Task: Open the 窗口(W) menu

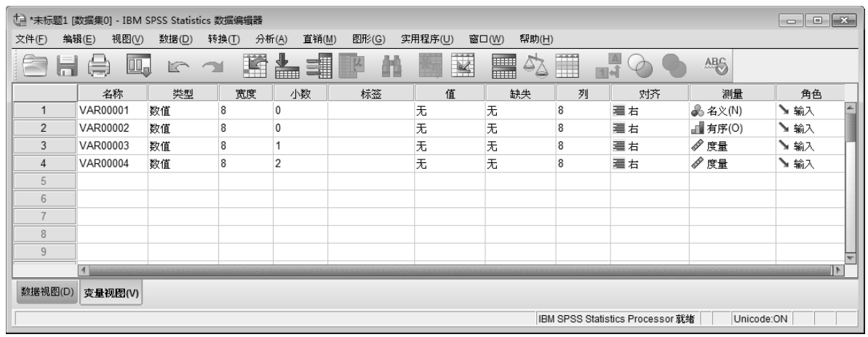Action: [487, 39]
